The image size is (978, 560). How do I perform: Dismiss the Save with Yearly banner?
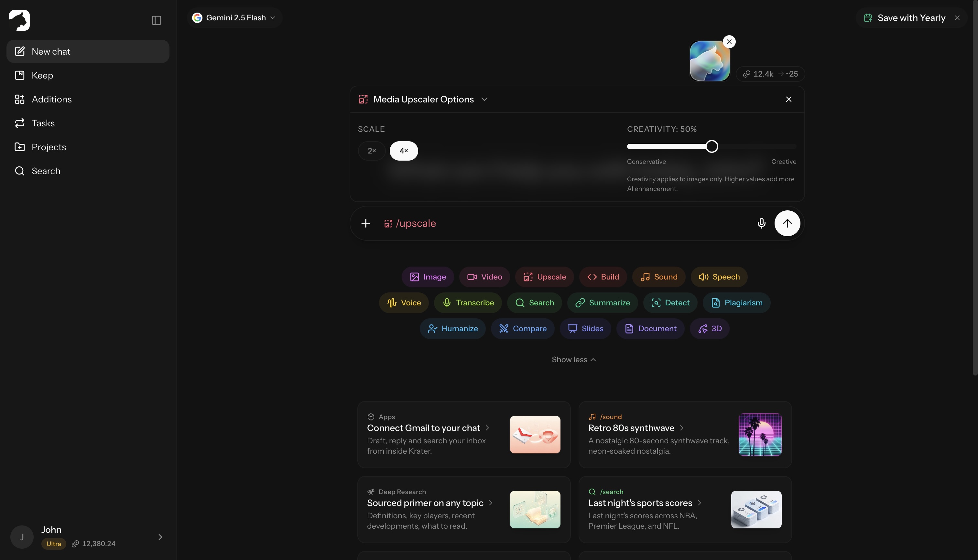tap(957, 18)
